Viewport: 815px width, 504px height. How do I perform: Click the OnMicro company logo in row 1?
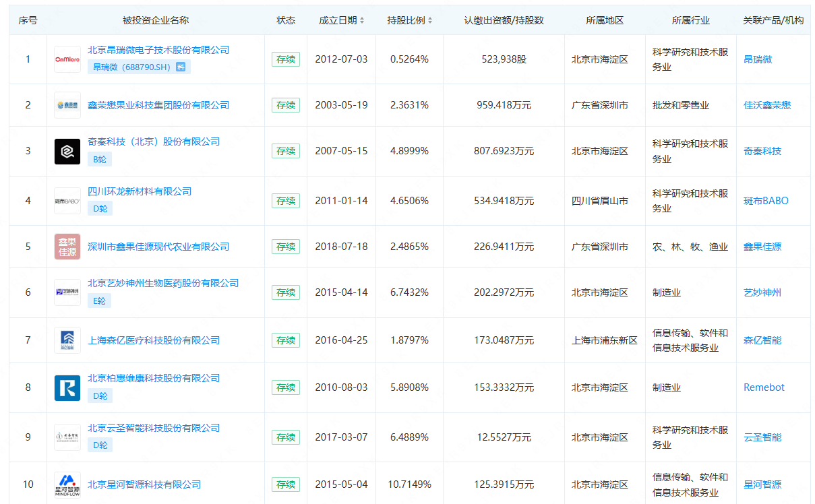coord(67,59)
